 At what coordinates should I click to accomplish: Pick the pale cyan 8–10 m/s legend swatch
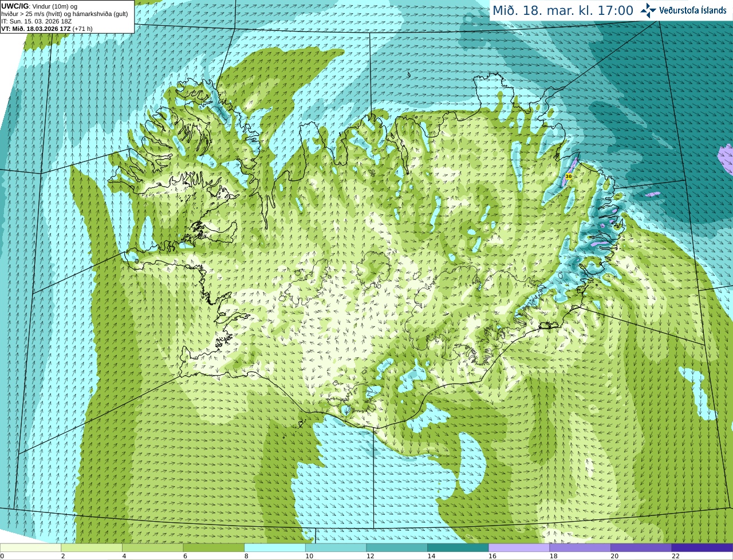pos(275,548)
